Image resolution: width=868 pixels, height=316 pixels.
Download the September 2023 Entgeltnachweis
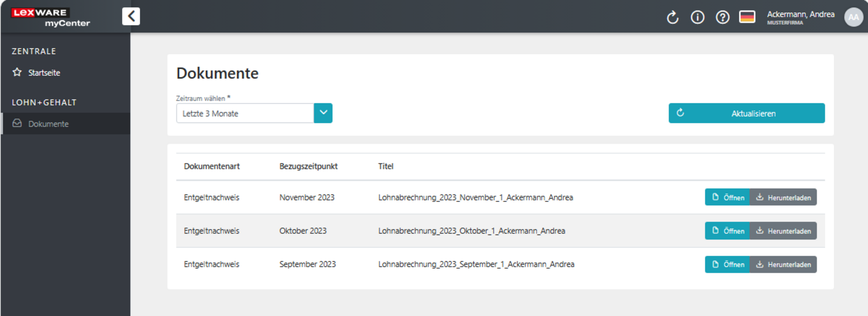[x=783, y=264]
